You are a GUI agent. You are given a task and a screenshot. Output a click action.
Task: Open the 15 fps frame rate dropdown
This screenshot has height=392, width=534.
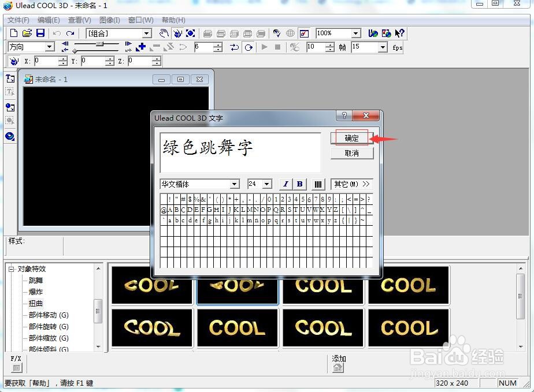click(x=383, y=47)
